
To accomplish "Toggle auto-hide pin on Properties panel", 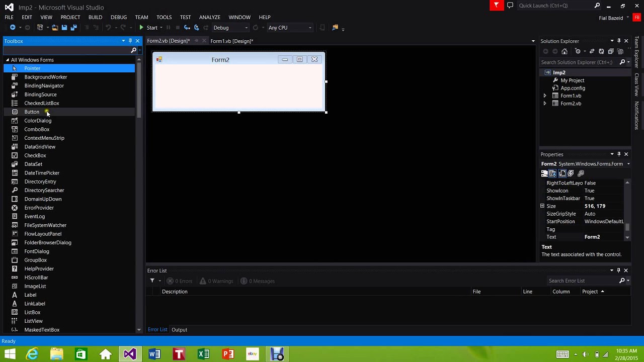I will point(619,154).
